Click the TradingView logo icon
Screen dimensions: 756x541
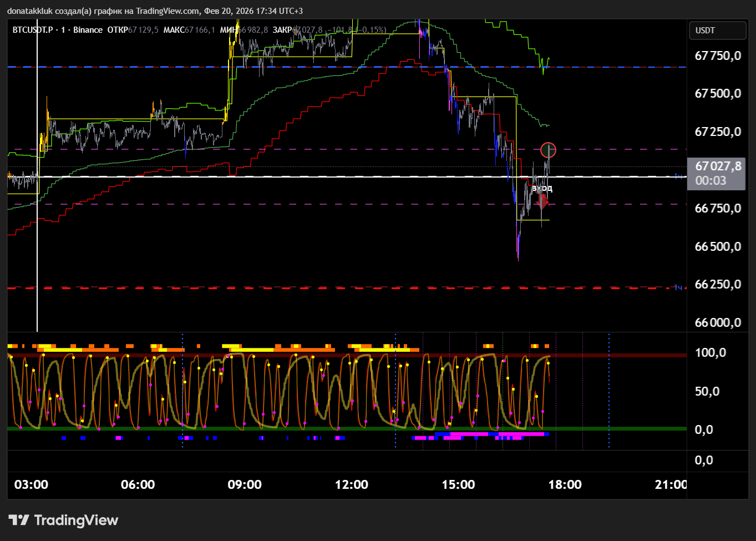coord(19,520)
